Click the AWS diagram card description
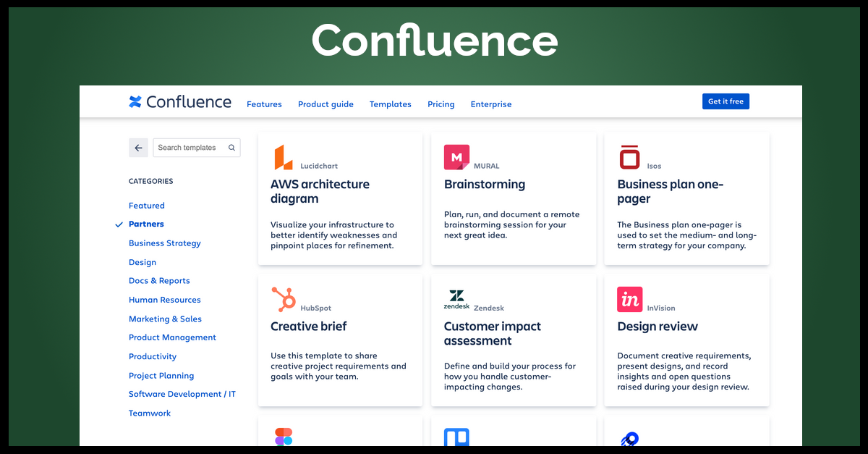 [334, 235]
